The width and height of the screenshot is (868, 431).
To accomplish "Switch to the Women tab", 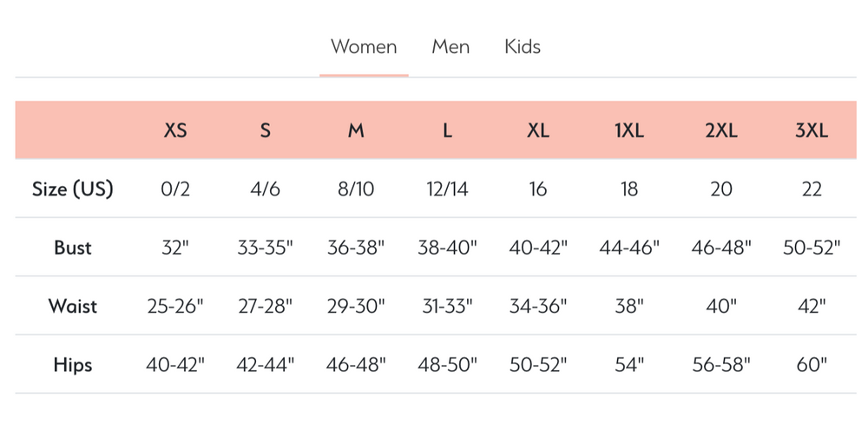I will [364, 47].
